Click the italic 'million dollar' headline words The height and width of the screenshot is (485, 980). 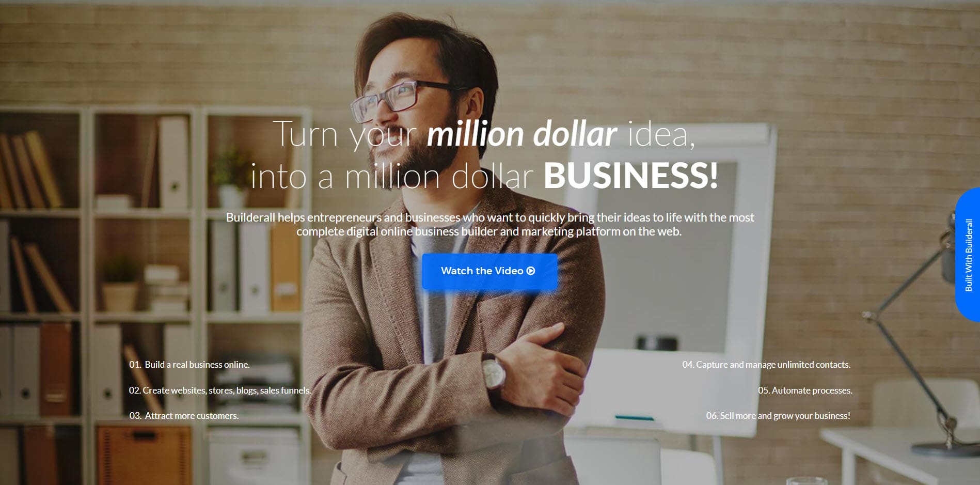pos(521,134)
